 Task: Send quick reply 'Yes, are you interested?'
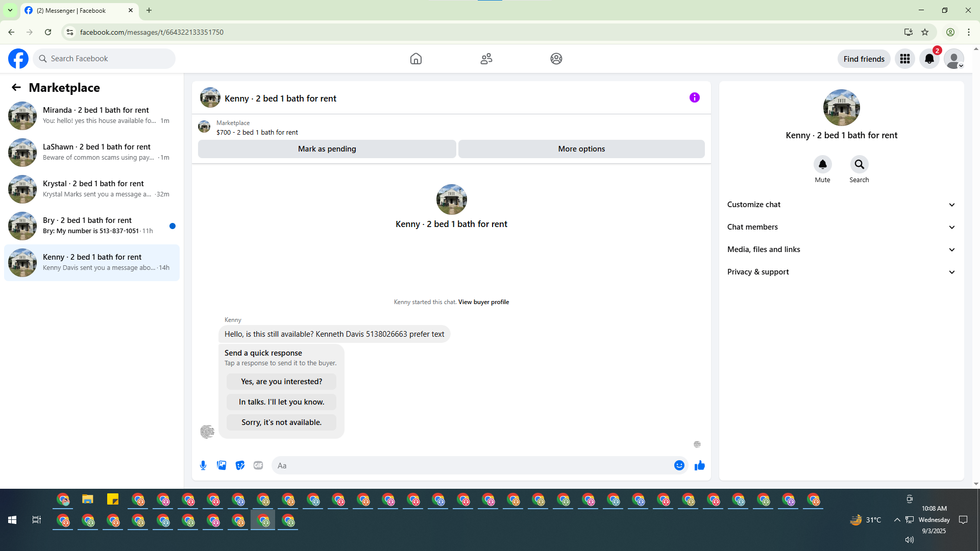coord(282,382)
